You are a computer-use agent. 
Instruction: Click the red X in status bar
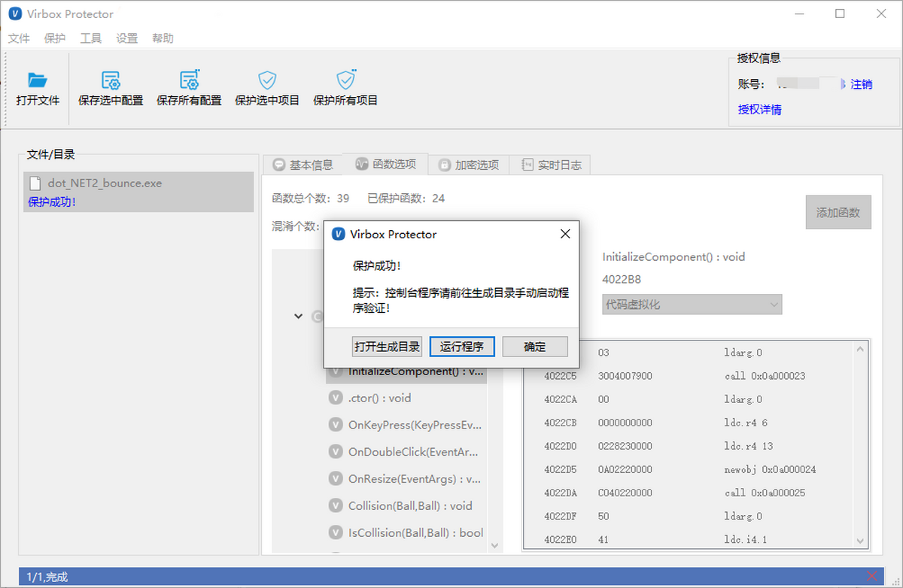872,577
